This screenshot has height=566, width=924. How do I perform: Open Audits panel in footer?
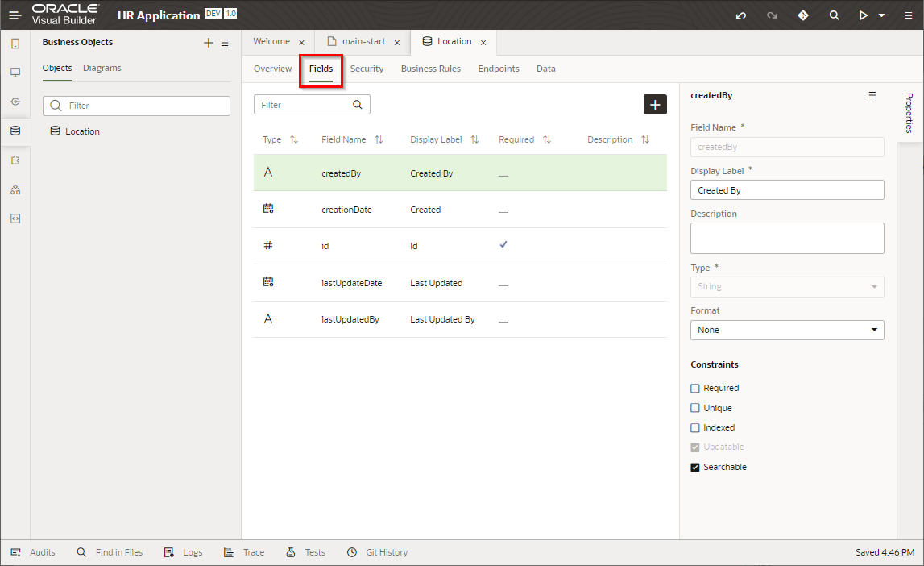click(x=33, y=552)
